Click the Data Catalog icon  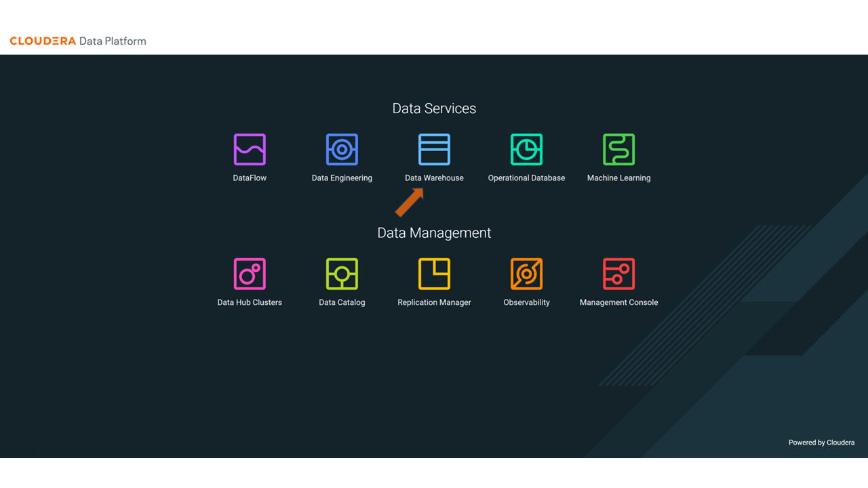pos(342,274)
